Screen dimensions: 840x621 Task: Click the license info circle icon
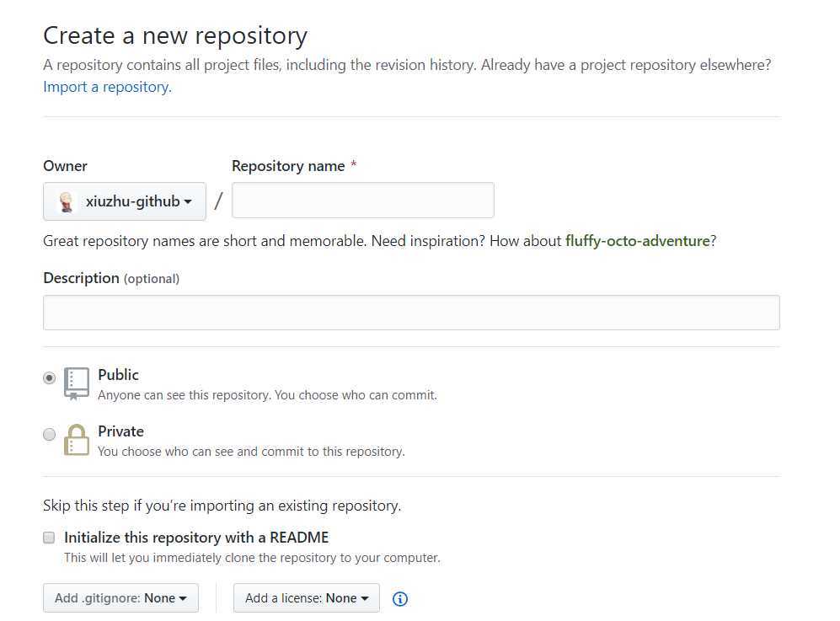399,598
